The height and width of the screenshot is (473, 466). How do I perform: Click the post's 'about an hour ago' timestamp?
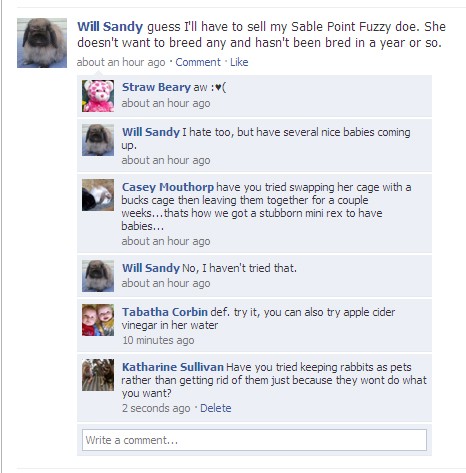[121, 62]
